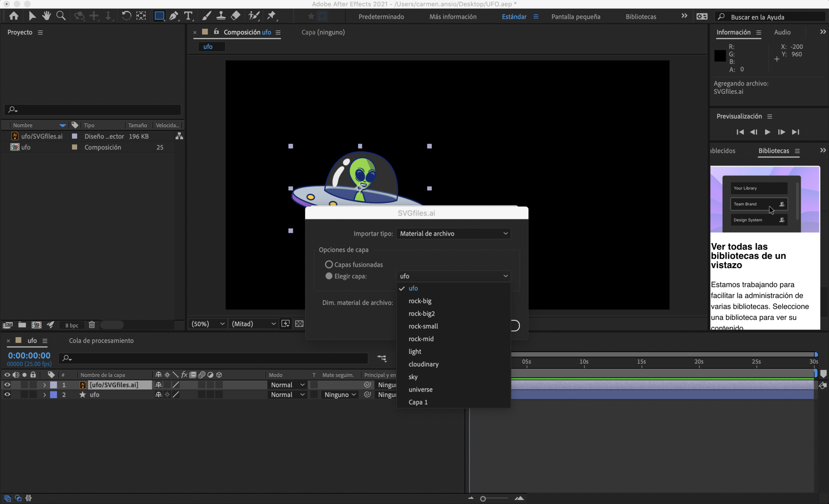Screen dimensions: 829x504
Task: Select the Puppet Pin tool
Action: coord(272,16)
